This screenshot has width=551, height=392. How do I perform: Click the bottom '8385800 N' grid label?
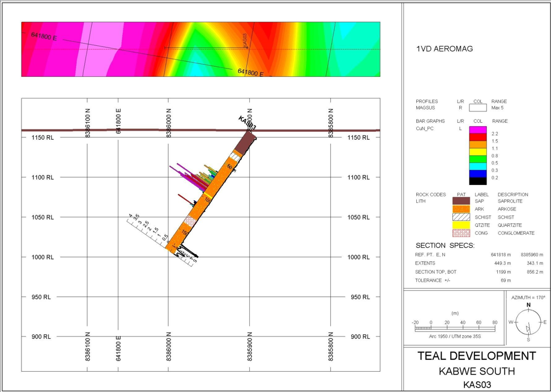[x=331, y=346]
